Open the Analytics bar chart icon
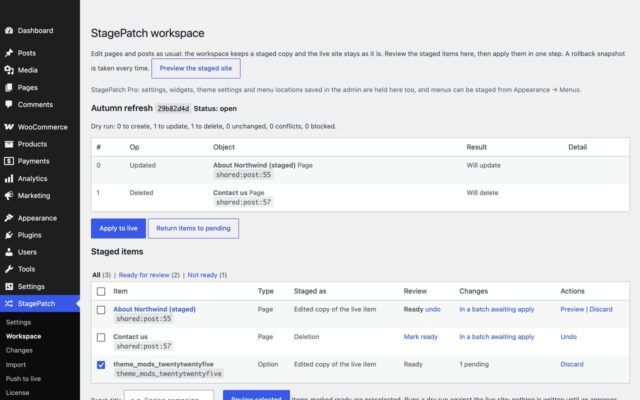Image resolution: width=640 pixels, height=400 pixels. [x=9, y=178]
